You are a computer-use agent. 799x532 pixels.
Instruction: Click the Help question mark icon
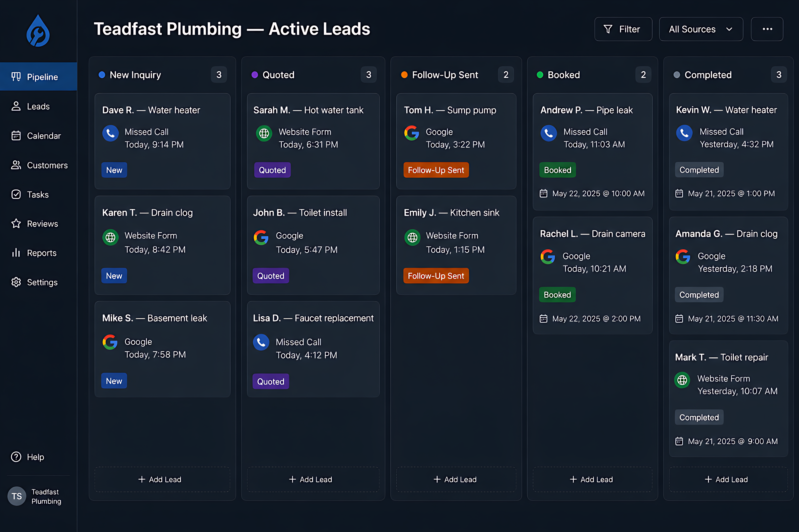click(x=16, y=457)
